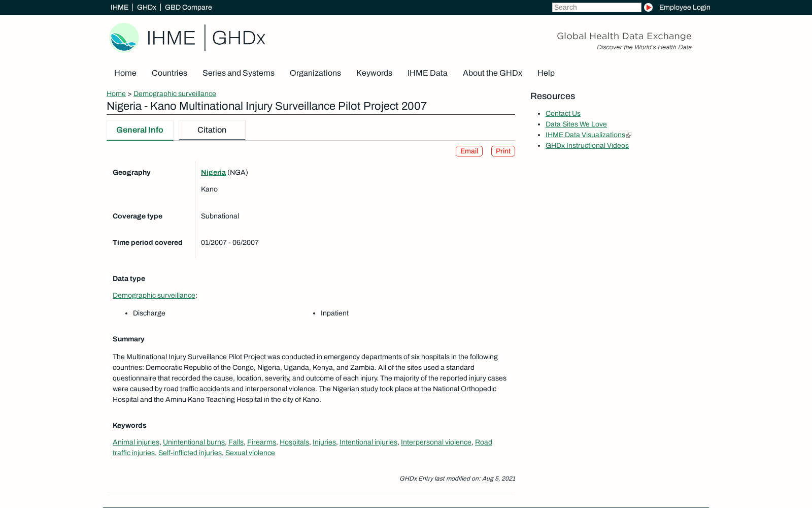Click the Email button

[469, 151]
